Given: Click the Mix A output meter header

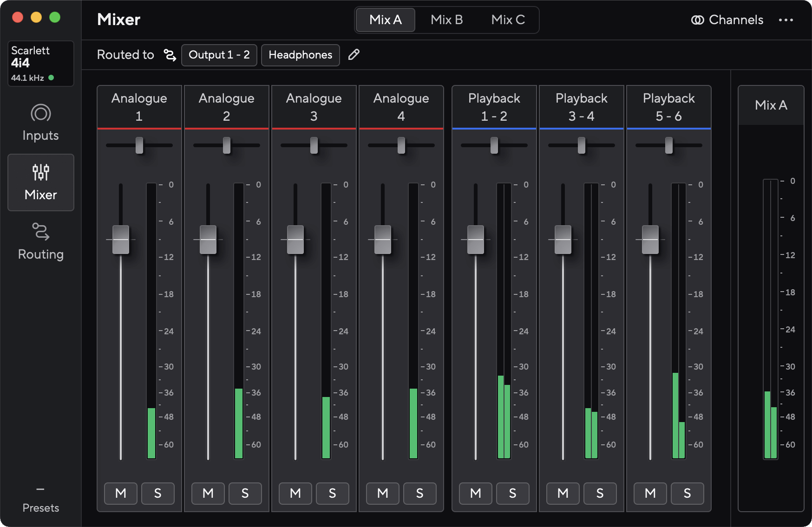Looking at the screenshot, I should [771, 105].
